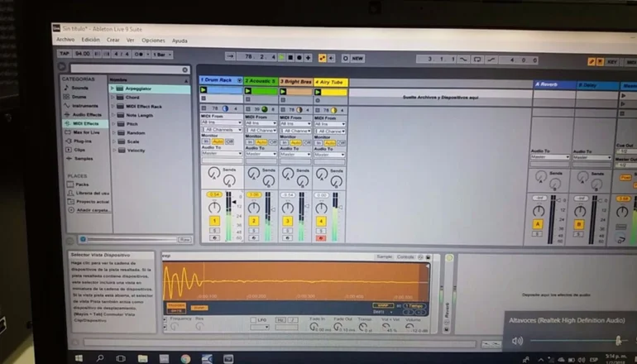Viewport: 637px width, 364px height.
Task: Open Drum Rack Audio To Master dropdown
Action: pos(222,154)
